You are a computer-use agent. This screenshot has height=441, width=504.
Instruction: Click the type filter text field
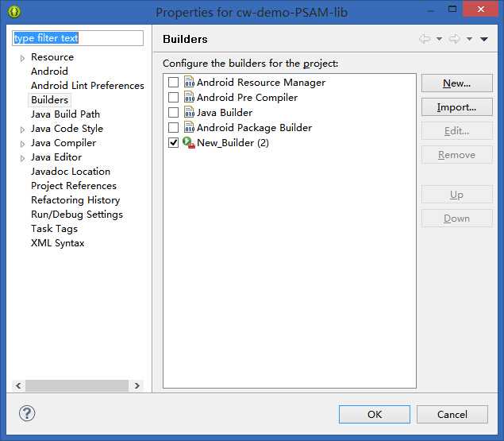click(x=78, y=38)
